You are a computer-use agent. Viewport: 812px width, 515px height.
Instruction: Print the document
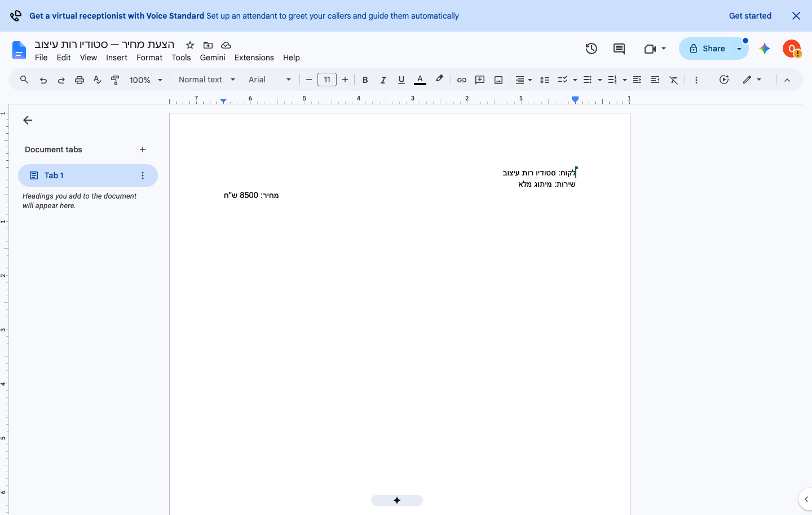point(80,80)
